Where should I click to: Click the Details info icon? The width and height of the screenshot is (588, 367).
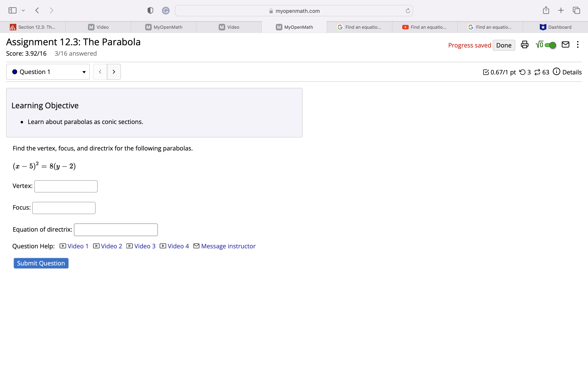pos(556,72)
